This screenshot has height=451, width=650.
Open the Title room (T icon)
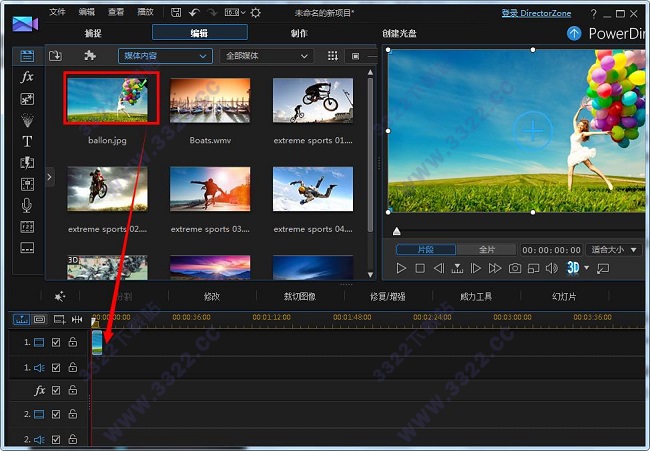(27, 141)
